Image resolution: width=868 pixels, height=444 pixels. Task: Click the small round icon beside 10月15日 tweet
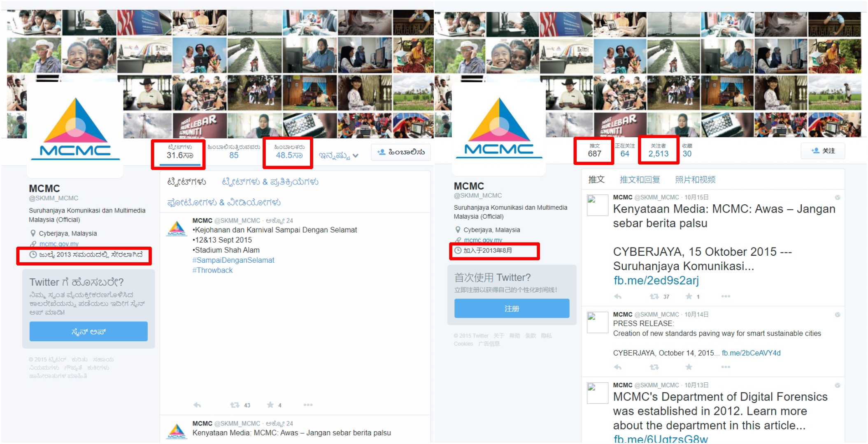point(837,197)
